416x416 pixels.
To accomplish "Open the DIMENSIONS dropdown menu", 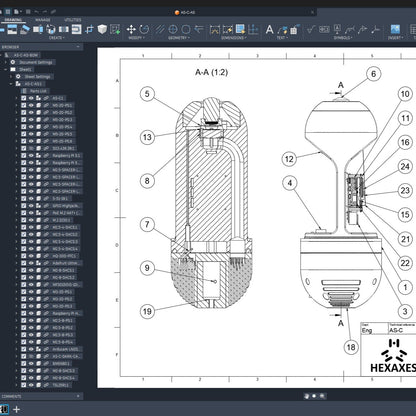I will pyautogui.click(x=234, y=38).
